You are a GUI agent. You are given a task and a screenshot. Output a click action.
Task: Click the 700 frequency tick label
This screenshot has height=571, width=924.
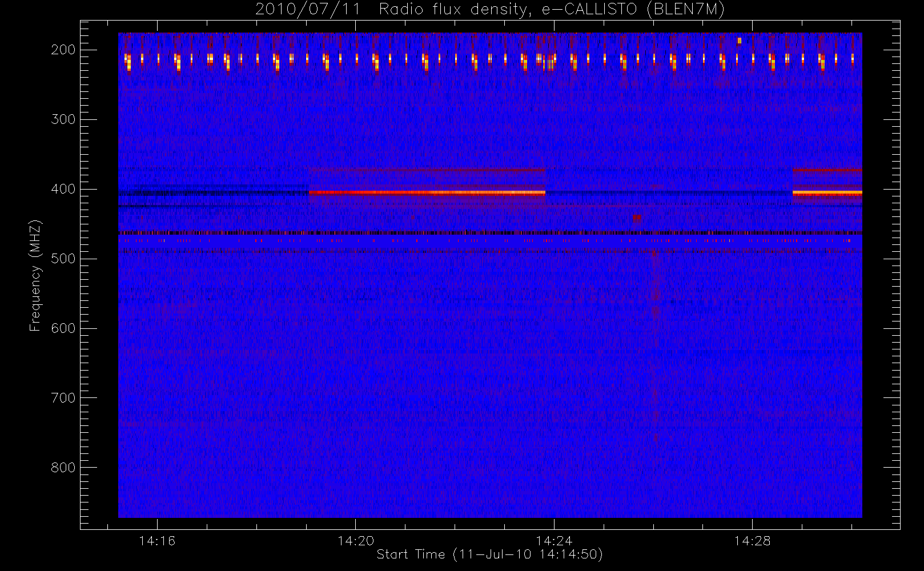click(x=63, y=398)
